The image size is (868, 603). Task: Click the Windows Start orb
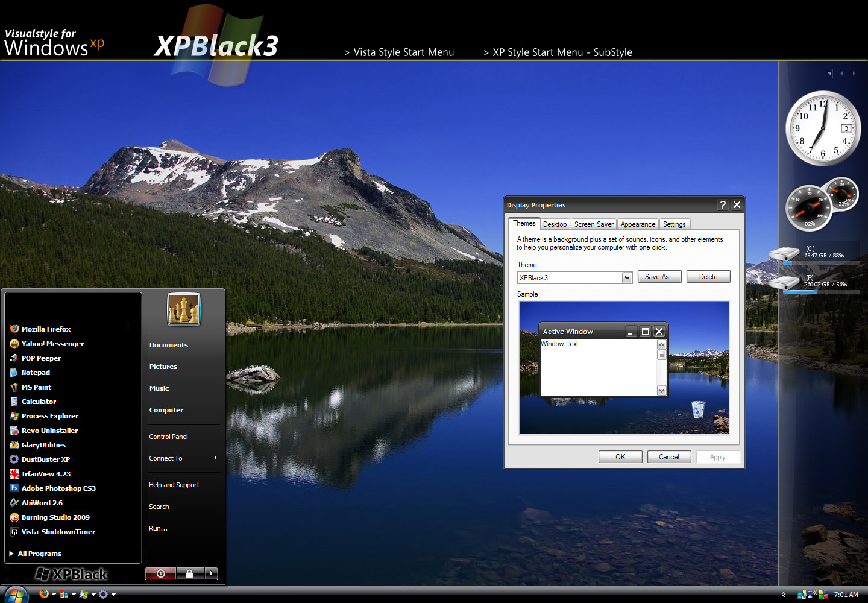tap(16, 595)
